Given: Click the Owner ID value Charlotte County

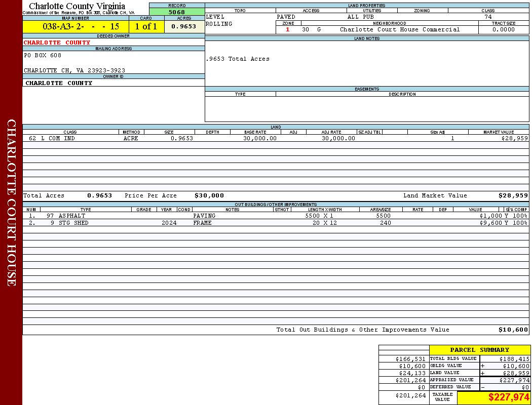Looking at the screenshot, I should 59,83.
